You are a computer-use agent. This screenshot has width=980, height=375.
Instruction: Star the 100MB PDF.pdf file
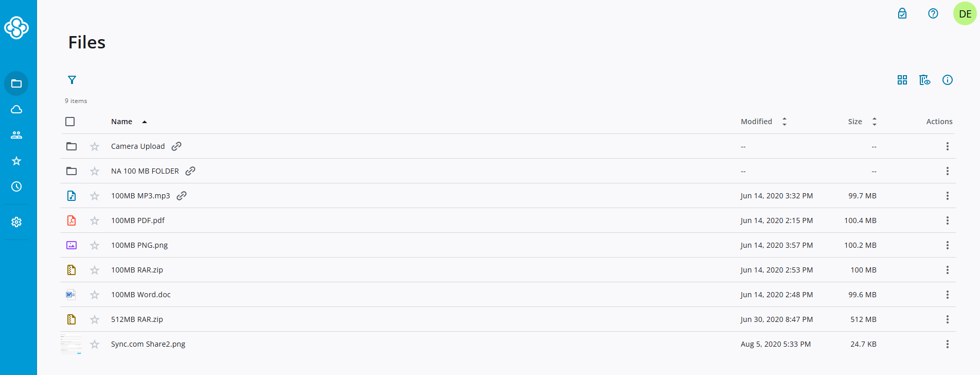pyautogui.click(x=95, y=220)
